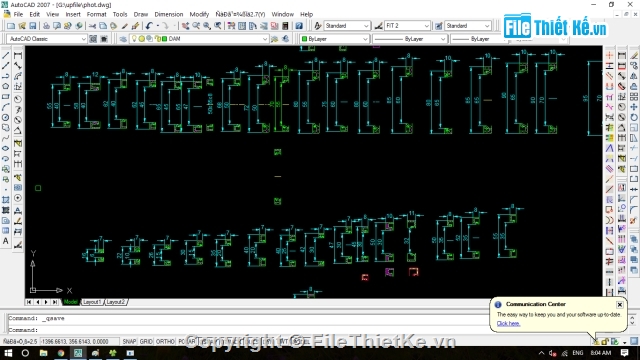Close the Communication Center balloon
Viewport: 640px width, 360px height.
[620, 304]
